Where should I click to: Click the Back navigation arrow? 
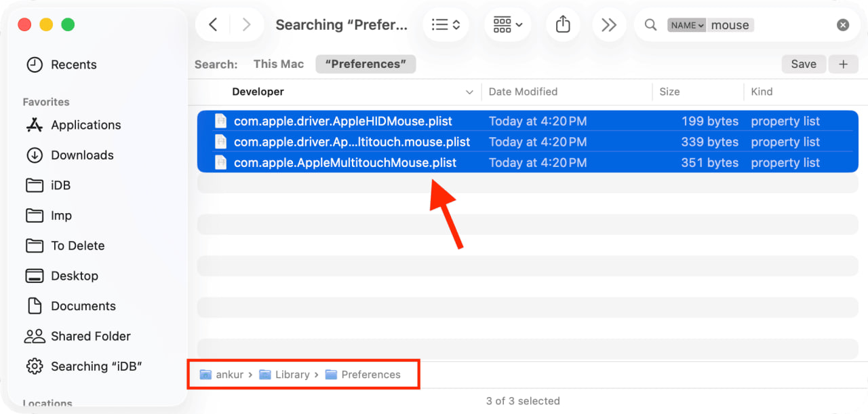coord(213,25)
